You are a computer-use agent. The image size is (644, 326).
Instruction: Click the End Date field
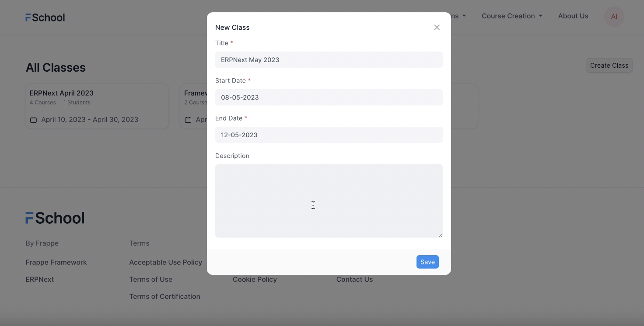[x=329, y=135]
